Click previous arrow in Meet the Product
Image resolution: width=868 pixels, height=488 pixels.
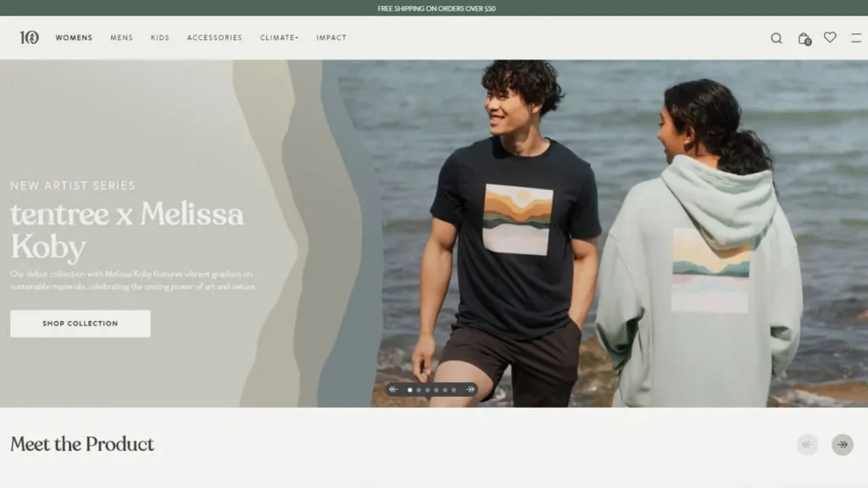(x=807, y=444)
